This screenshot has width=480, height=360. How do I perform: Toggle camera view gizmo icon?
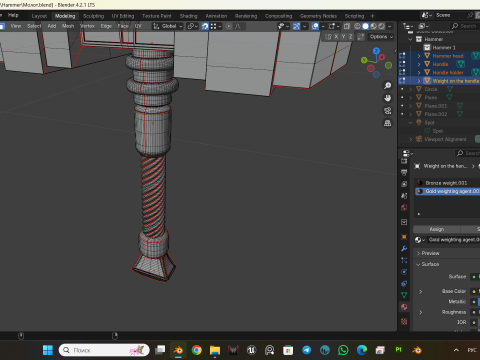[x=387, y=111]
